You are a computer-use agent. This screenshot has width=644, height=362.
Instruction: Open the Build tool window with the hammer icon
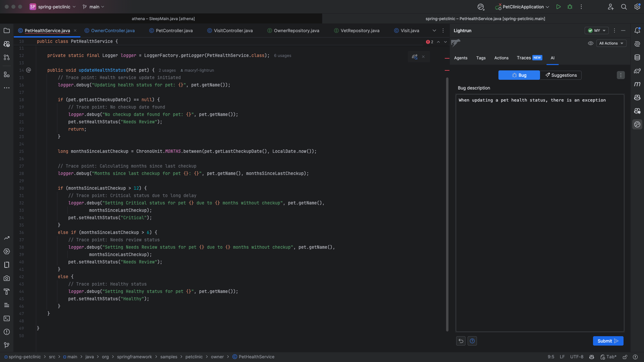pyautogui.click(x=6, y=292)
